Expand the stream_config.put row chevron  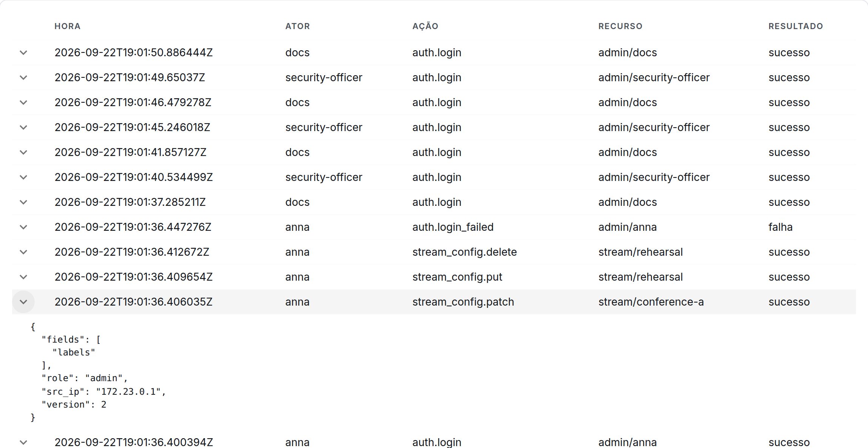23,277
